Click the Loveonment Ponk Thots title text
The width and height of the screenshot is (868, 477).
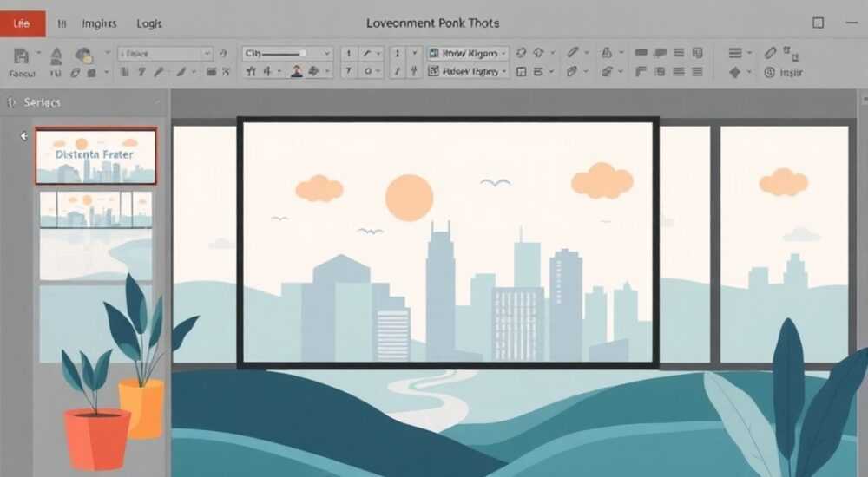point(433,23)
